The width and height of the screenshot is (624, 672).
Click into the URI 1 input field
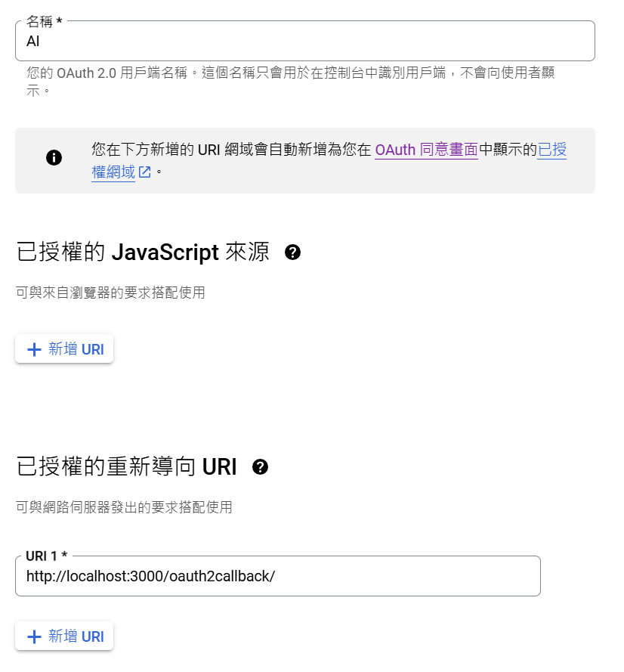tap(278, 576)
